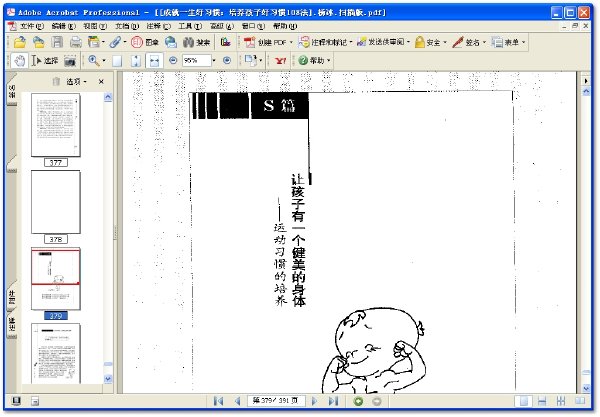The width and height of the screenshot is (600, 417).
Task: Open the zoom tool dropdown arrow
Action: pos(104,60)
